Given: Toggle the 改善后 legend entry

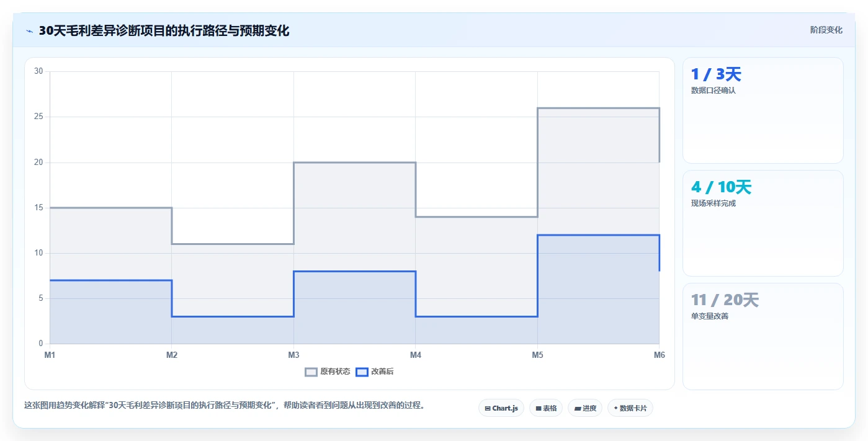Looking at the screenshot, I should click(x=375, y=372).
